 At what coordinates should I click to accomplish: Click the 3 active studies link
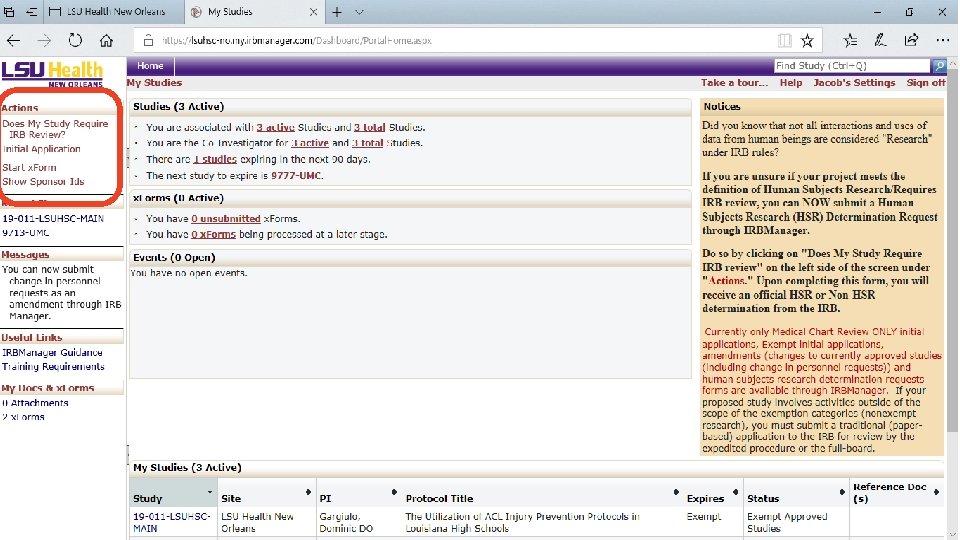point(276,127)
